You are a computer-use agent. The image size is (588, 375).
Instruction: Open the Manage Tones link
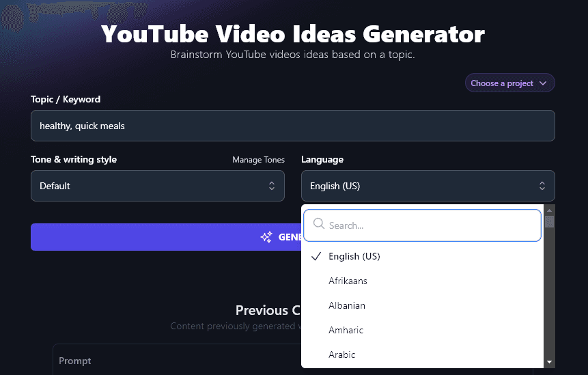(x=258, y=160)
